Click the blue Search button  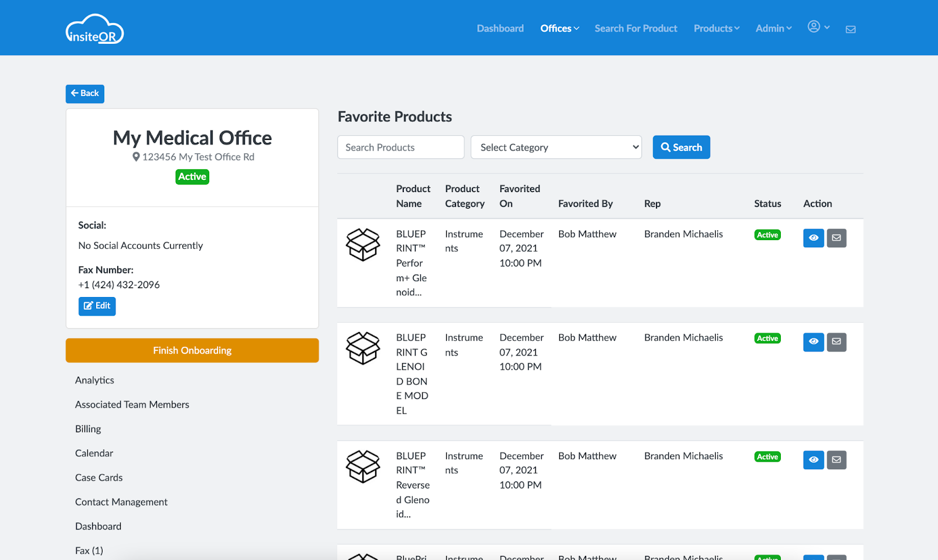coord(681,147)
